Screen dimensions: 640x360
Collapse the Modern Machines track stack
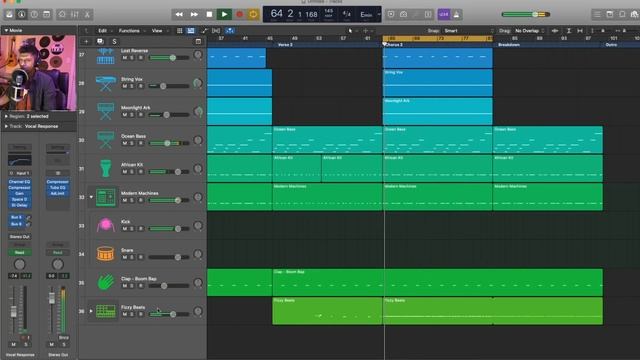pyautogui.click(x=91, y=197)
